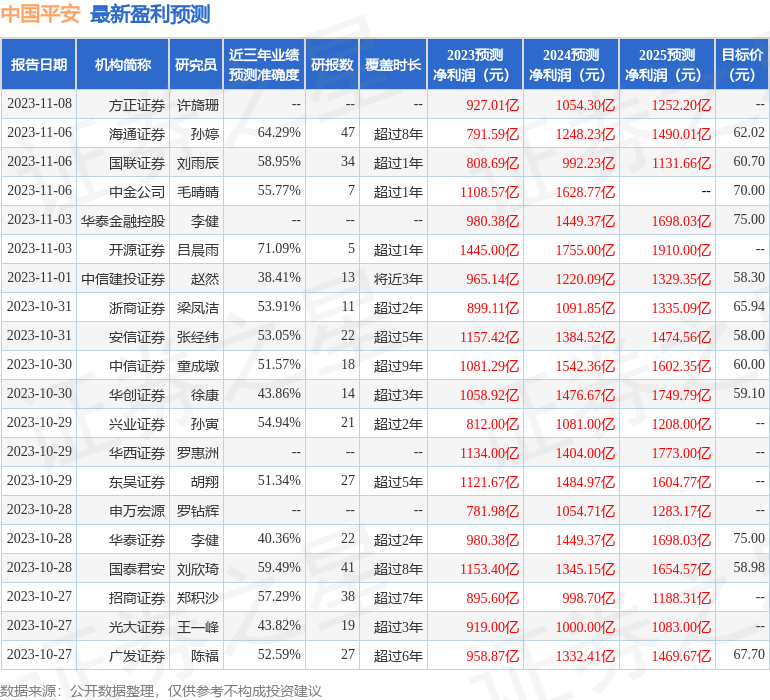Click the 近三年业绩预测准确度 column header
Screen dimensions: 770x700
264,64
